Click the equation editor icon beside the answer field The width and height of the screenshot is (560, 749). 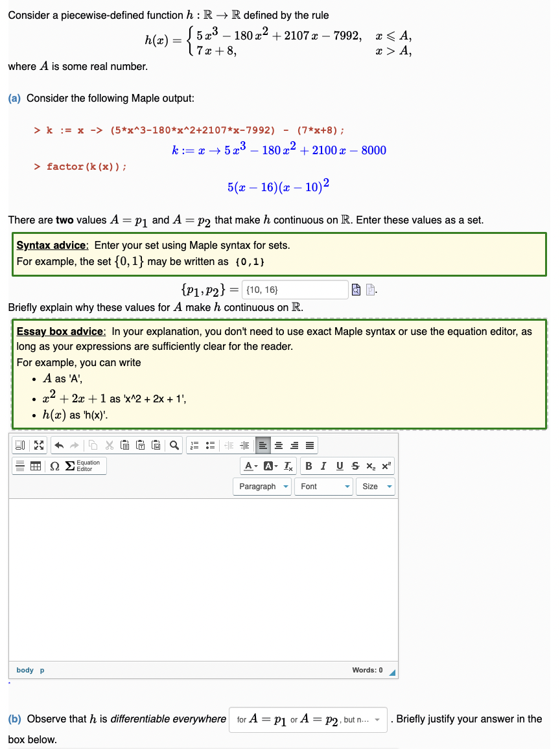370,290
